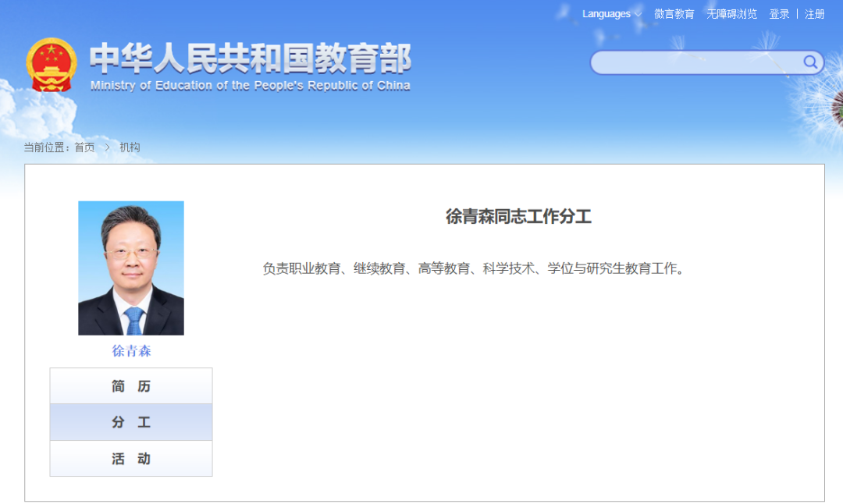843x504 pixels.
Task: Click the 中华人民共和国教育部 site title
Action: (x=250, y=59)
